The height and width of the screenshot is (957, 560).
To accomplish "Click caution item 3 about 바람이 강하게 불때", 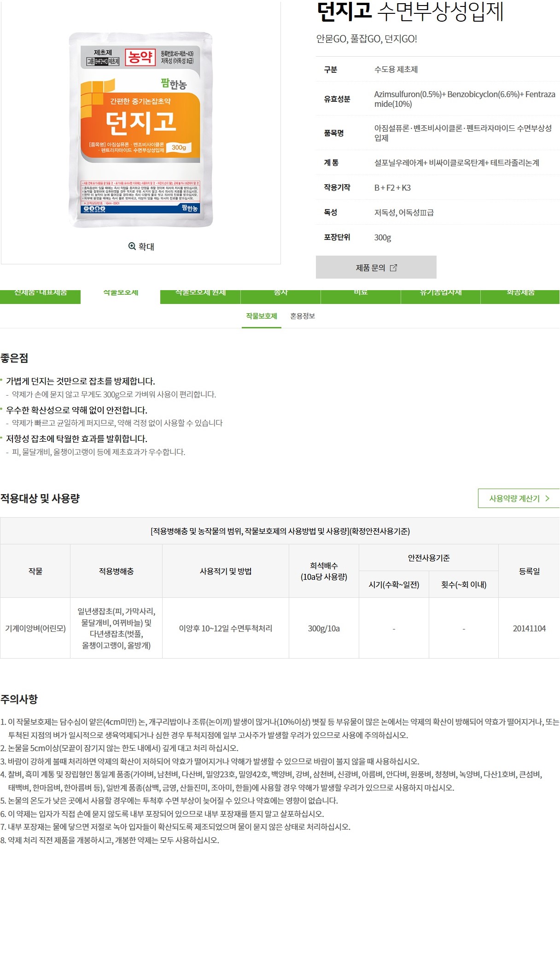I will [x=210, y=762].
